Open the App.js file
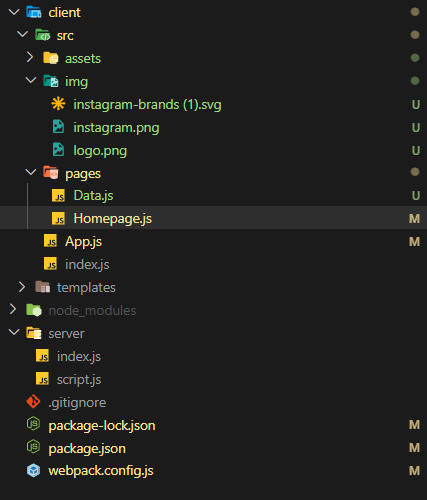Image resolution: width=427 pixels, height=500 pixels. coord(84,242)
